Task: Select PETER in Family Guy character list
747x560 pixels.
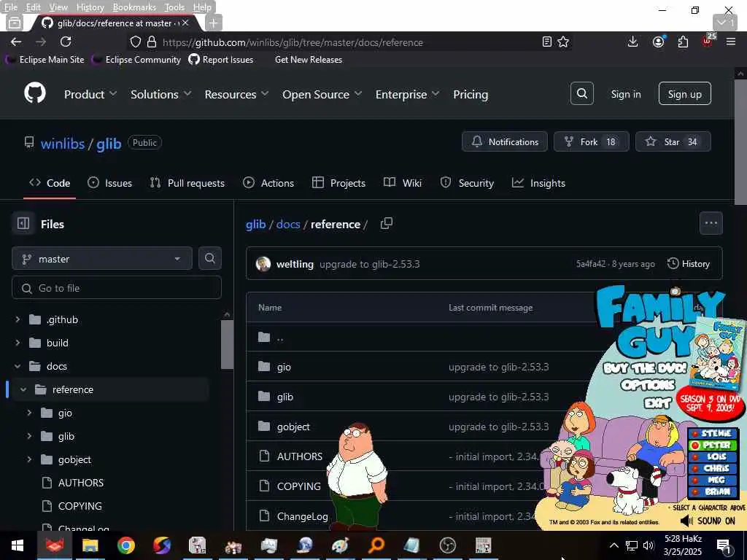Action: (x=713, y=446)
